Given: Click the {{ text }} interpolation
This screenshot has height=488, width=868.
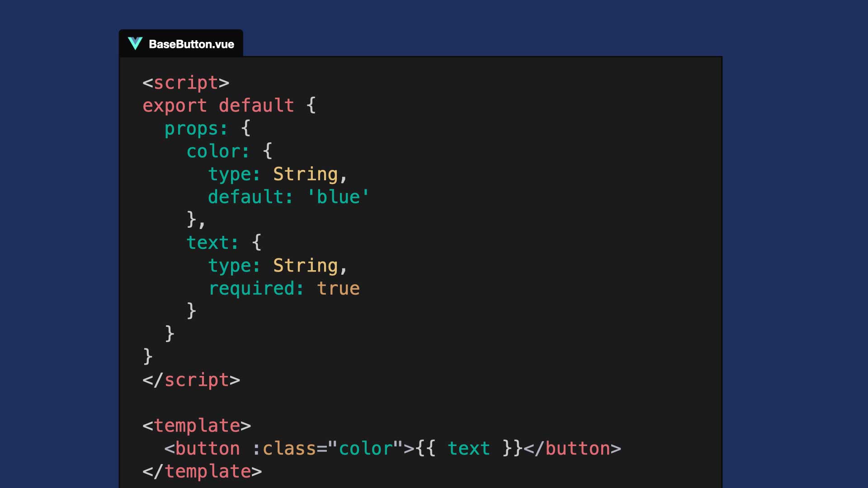Looking at the screenshot, I should coord(469,449).
